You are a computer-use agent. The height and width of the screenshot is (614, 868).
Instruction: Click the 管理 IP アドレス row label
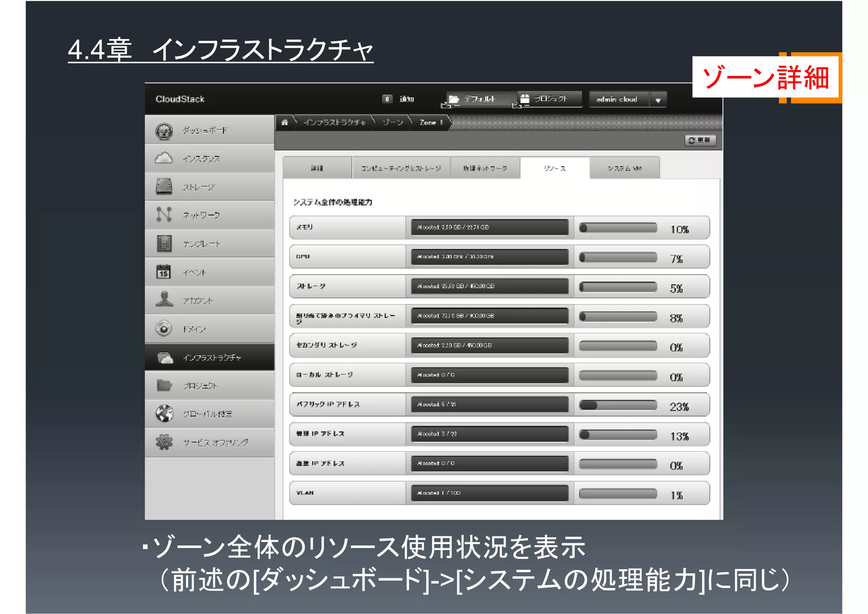pyautogui.click(x=320, y=434)
